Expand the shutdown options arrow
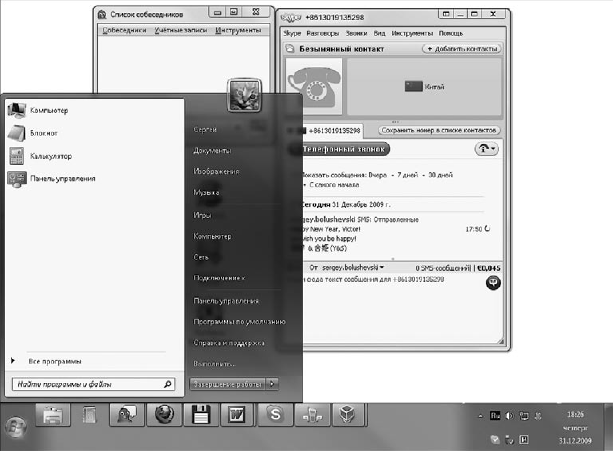Screen dimensions: 614x451 [x=273, y=383]
